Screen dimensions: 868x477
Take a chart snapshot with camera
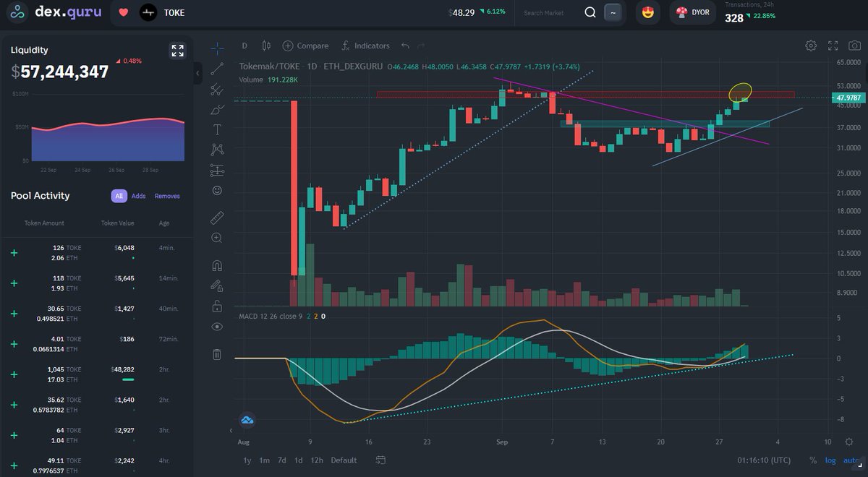854,46
